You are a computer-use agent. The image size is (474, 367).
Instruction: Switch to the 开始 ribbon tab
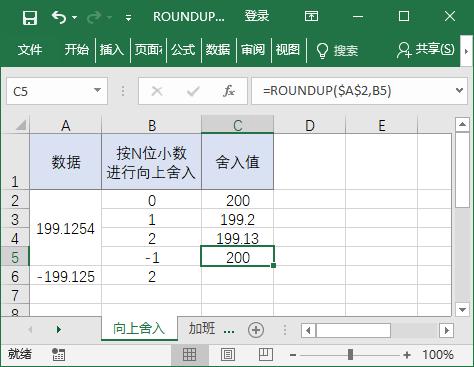77,50
